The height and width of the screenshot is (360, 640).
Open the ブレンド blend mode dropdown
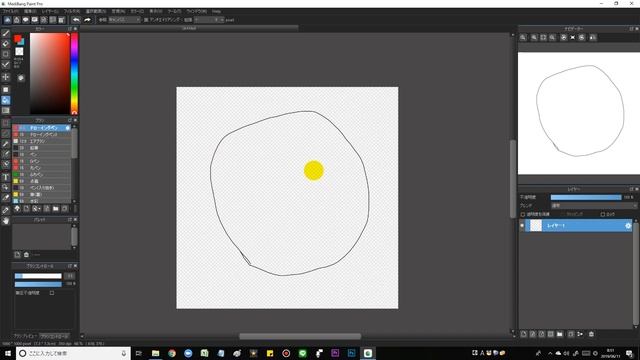593,205
